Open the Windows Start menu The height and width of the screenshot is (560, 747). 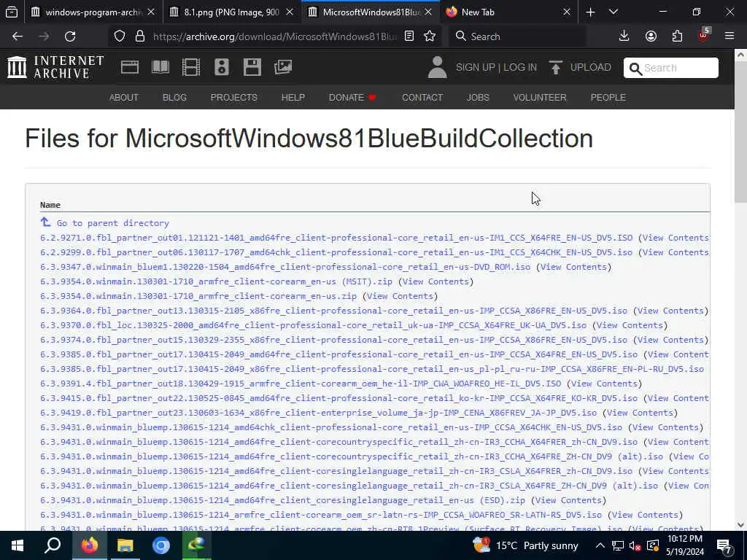click(x=18, y=545)
